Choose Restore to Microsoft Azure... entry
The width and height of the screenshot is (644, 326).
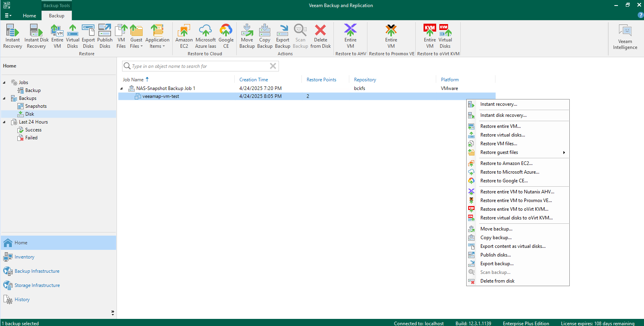[x=518, y=172]
